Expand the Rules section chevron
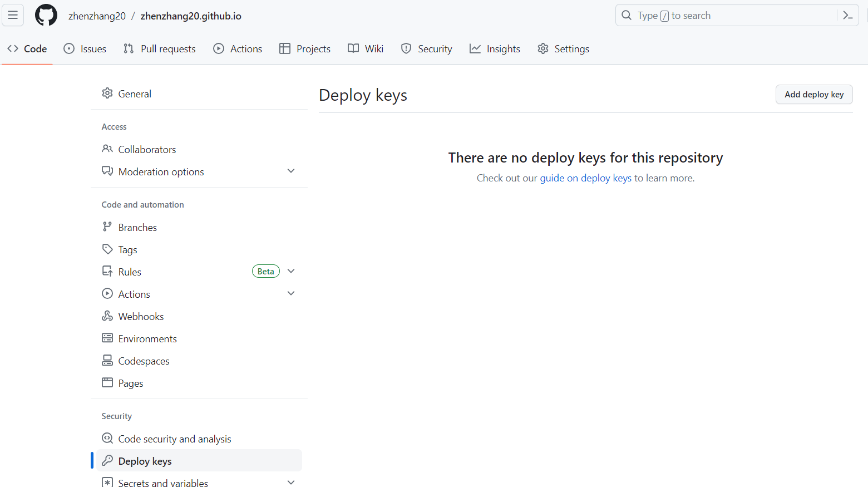868x487 pixels. (x=291, y=271)
